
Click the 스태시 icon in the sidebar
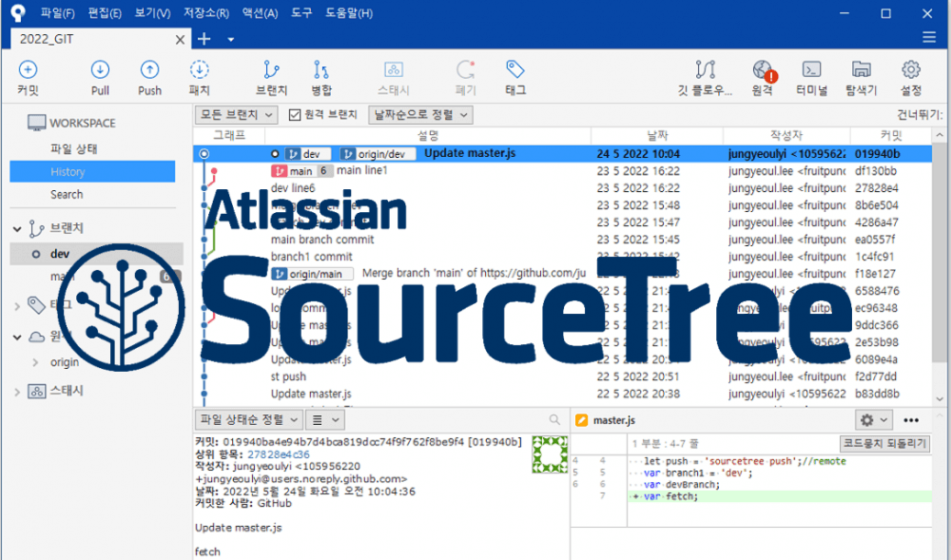(x=36, y=391)
